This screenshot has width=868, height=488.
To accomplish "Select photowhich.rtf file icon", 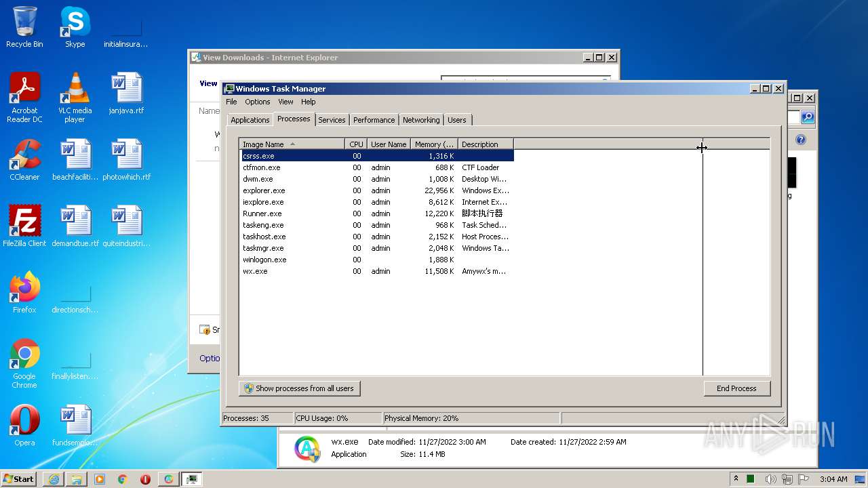I will coord(126,160).
